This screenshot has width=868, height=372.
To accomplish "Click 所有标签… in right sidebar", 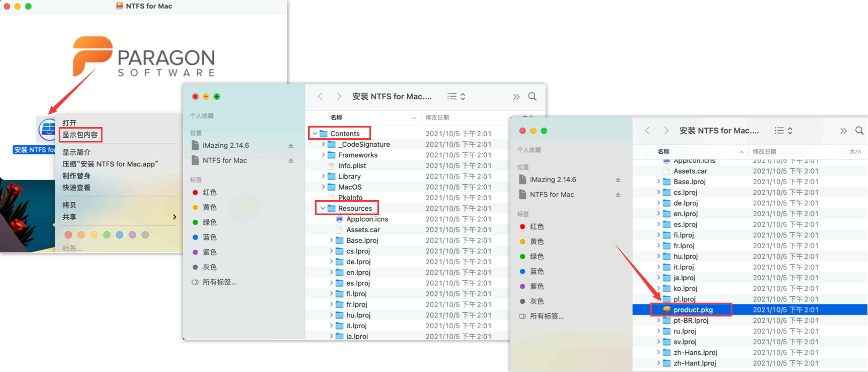I will (x=546, y=316).
